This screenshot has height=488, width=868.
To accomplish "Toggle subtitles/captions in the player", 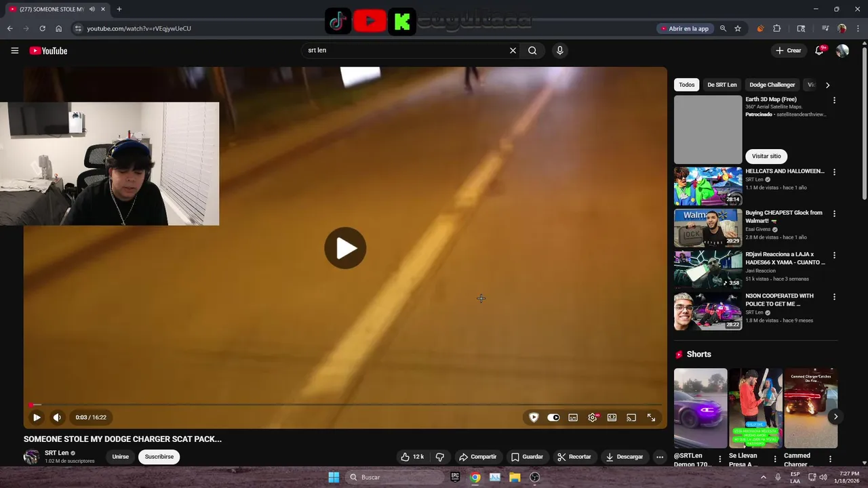I will point(573,418).
